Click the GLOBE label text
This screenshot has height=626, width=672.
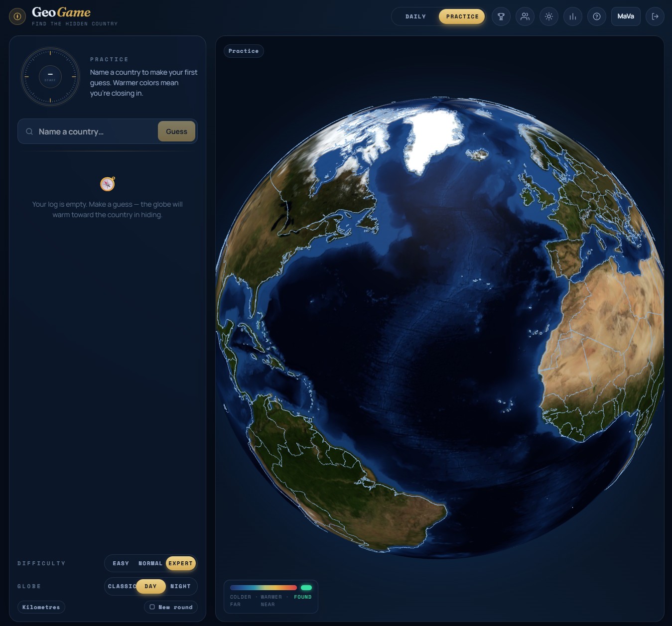point(29,586)
